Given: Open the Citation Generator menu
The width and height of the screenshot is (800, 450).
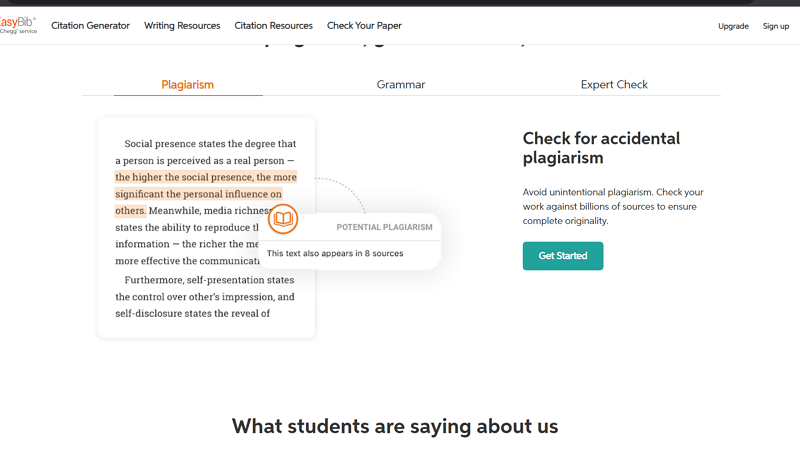Looking at the screenshot, I should 90,26.
